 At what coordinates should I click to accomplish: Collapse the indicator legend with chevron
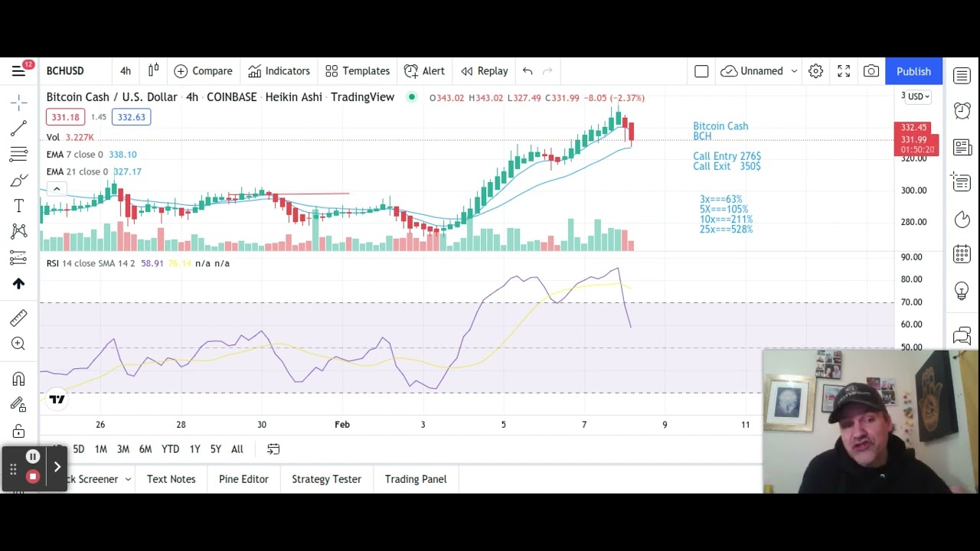tap(56, 189)
